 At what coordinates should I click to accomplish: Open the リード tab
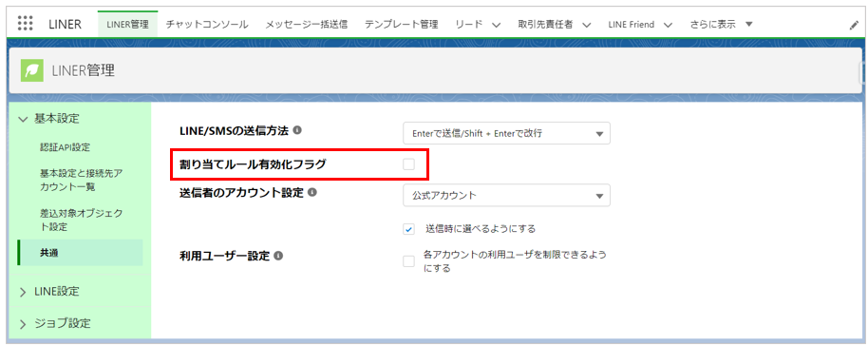(469, 24)
